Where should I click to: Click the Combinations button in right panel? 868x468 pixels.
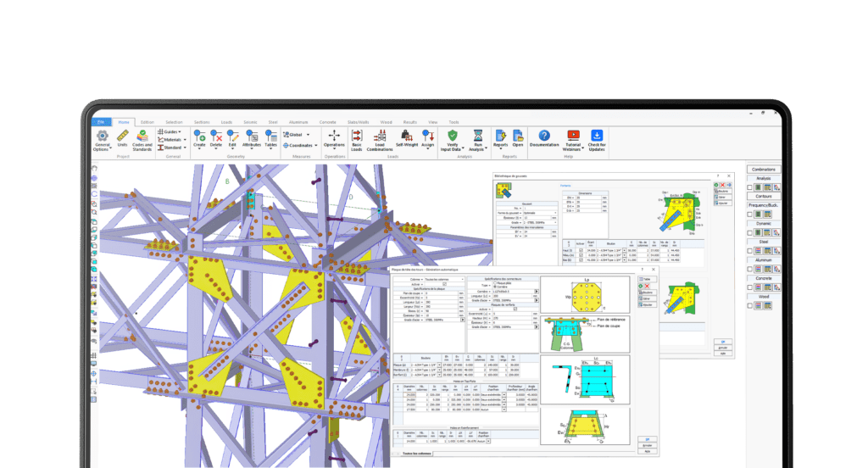(x=764, y=170)
